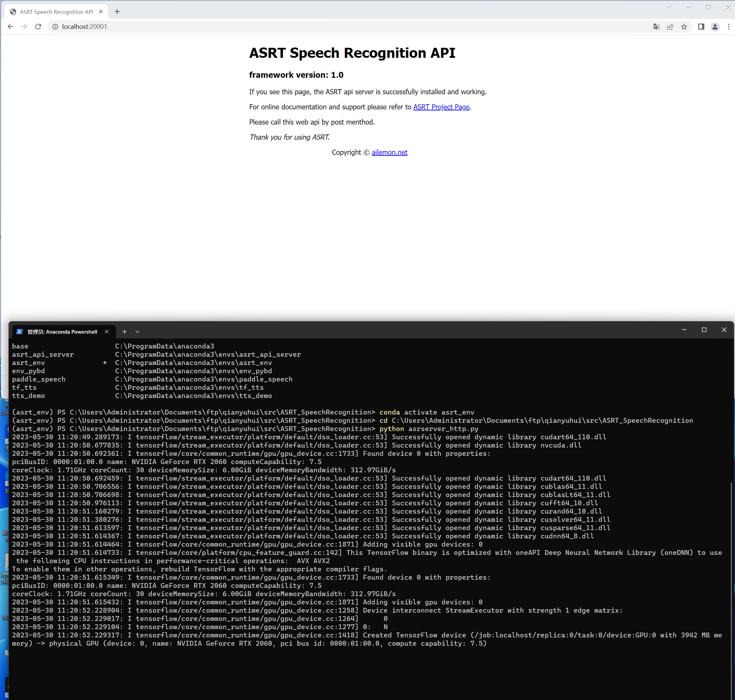The height and width of the screenshot is (700, 735).
Task: Open a new terminal tab with plus icon
Action: (x=124, y=331)
